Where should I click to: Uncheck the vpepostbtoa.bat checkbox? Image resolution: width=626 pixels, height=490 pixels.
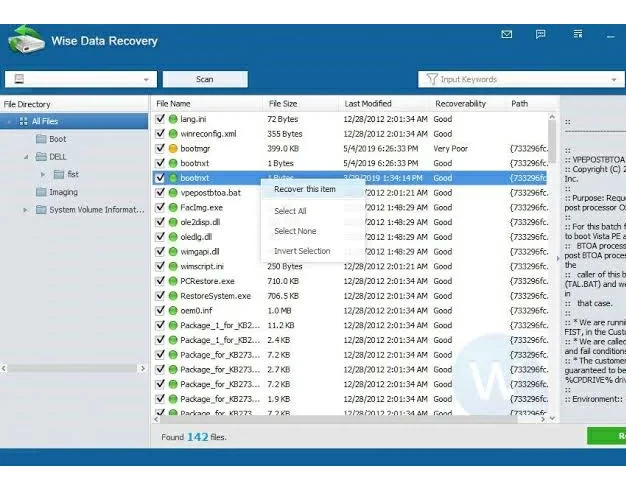pyautogui.click(x=160, y=192)
